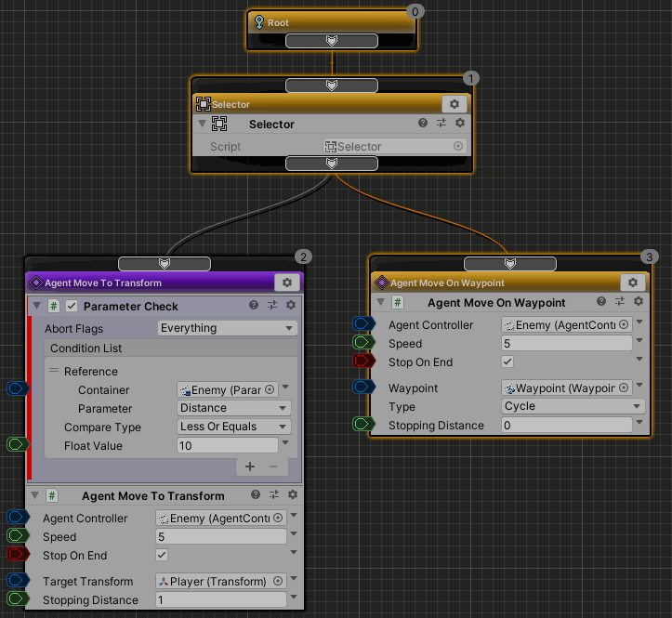672x618 pixels.
Task: Edit waypoint Speed field showing 5
Action: point(567,343)
